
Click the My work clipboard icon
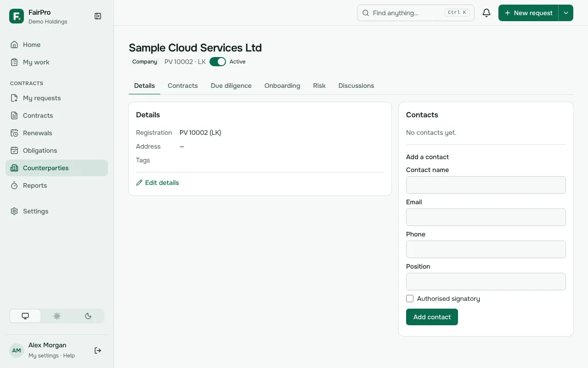(x=14, y=62)
